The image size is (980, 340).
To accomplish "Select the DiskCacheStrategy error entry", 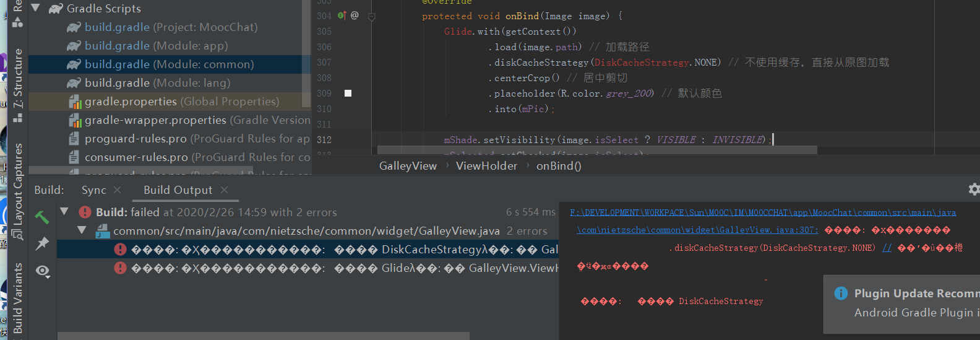I will pos(334,250).
